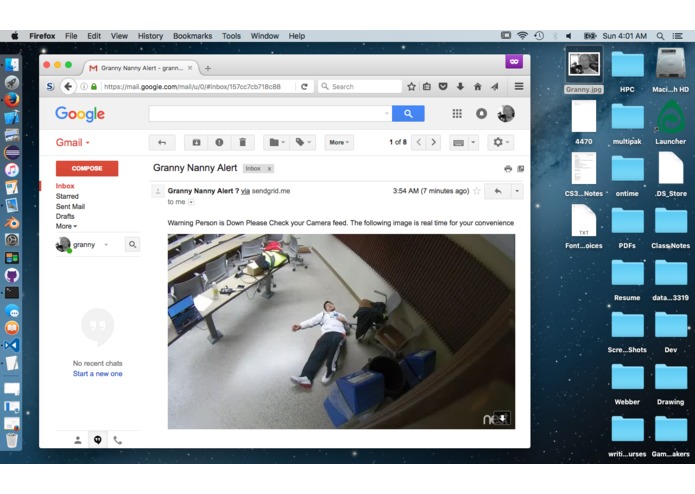This screenshot has height=494, width=695.
Task: Open the Edit menu
Action: [94, 36]
